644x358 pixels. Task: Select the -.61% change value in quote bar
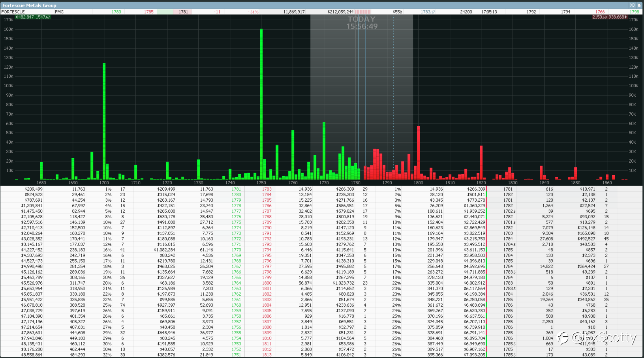[253, 12]
